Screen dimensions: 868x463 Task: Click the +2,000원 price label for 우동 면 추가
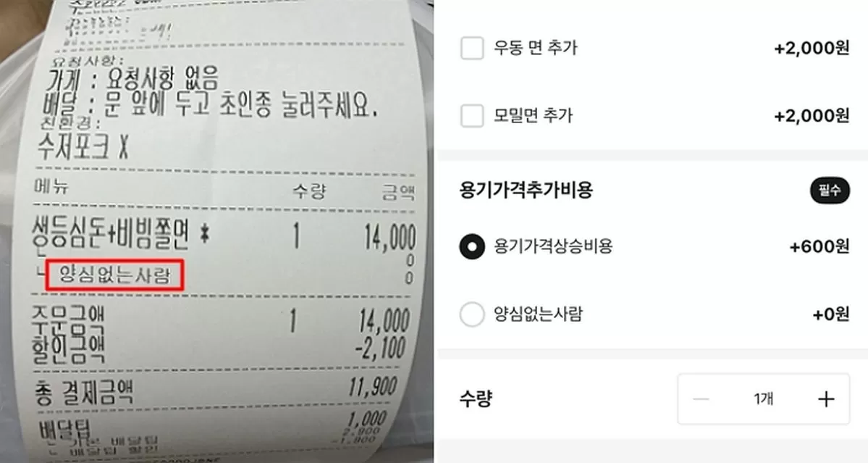tap(811, 48)
